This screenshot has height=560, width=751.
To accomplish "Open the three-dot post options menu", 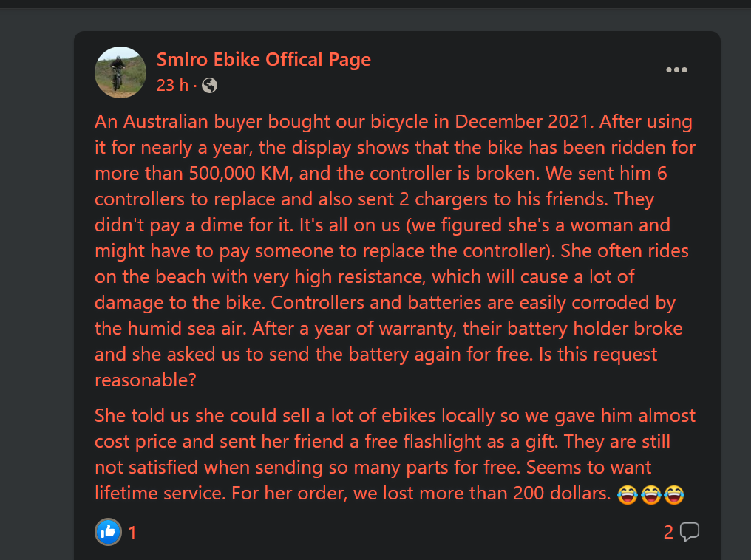I will (676, 70).
